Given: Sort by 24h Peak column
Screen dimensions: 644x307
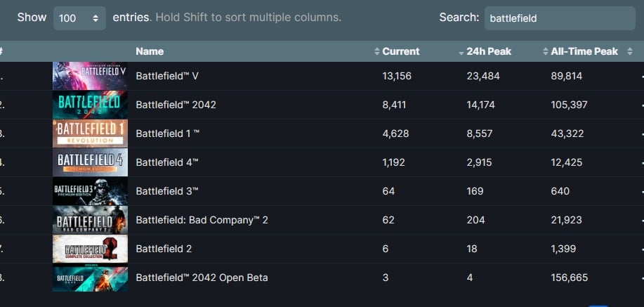Looking at the screenshot, I should (x=489, y=51).
